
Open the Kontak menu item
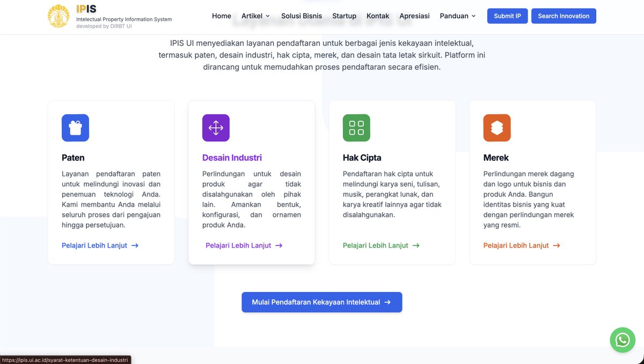coord(378,16)
